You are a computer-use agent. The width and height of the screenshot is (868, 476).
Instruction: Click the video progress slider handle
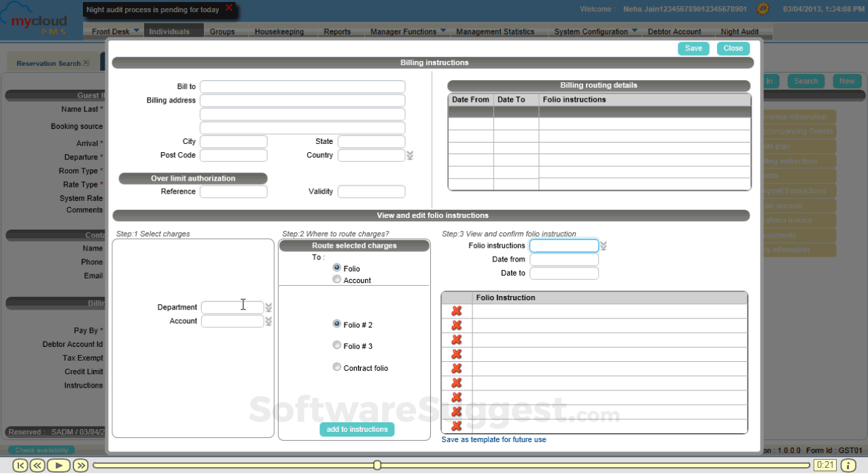point(377,465)
